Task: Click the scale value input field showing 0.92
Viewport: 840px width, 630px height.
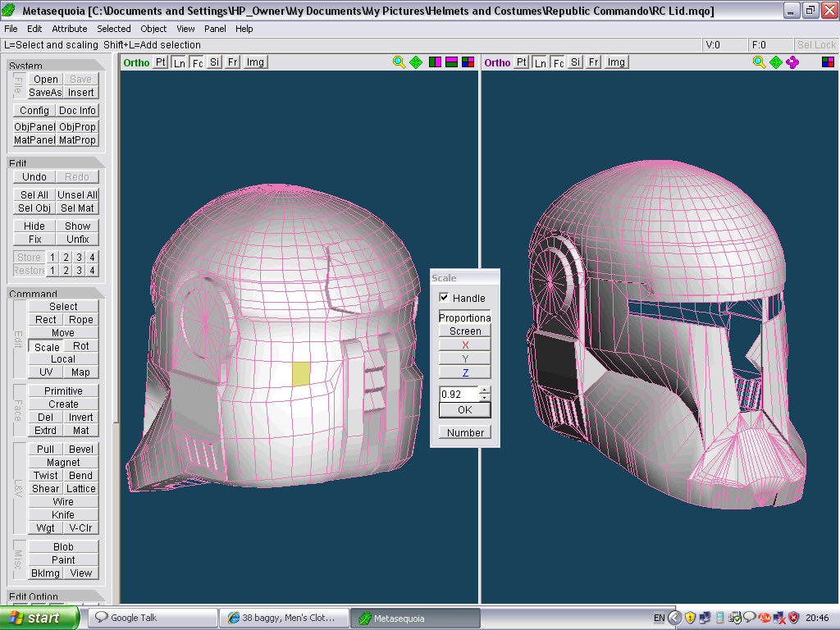Action: pos(459,394)
